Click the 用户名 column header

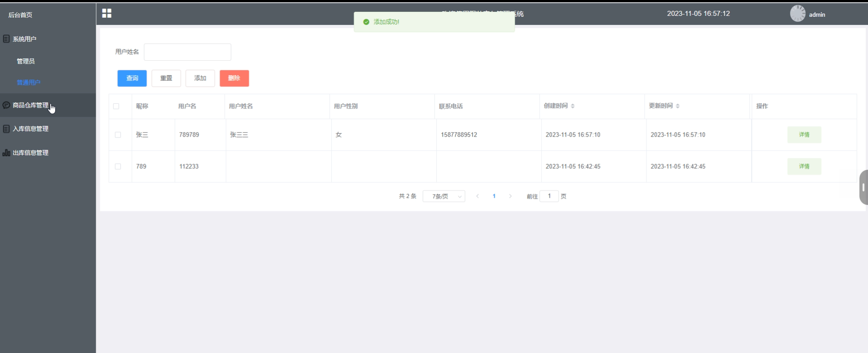point(187,106)
